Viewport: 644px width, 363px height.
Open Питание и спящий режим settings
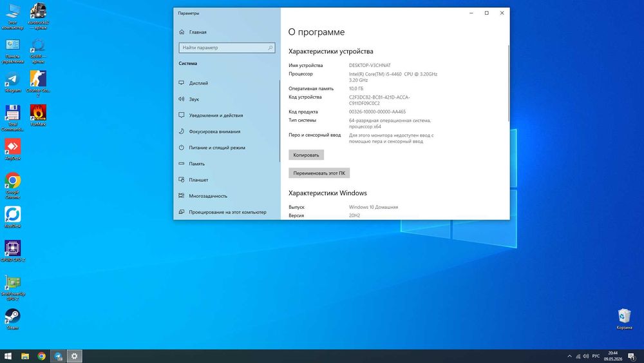[x=227, y=148]
